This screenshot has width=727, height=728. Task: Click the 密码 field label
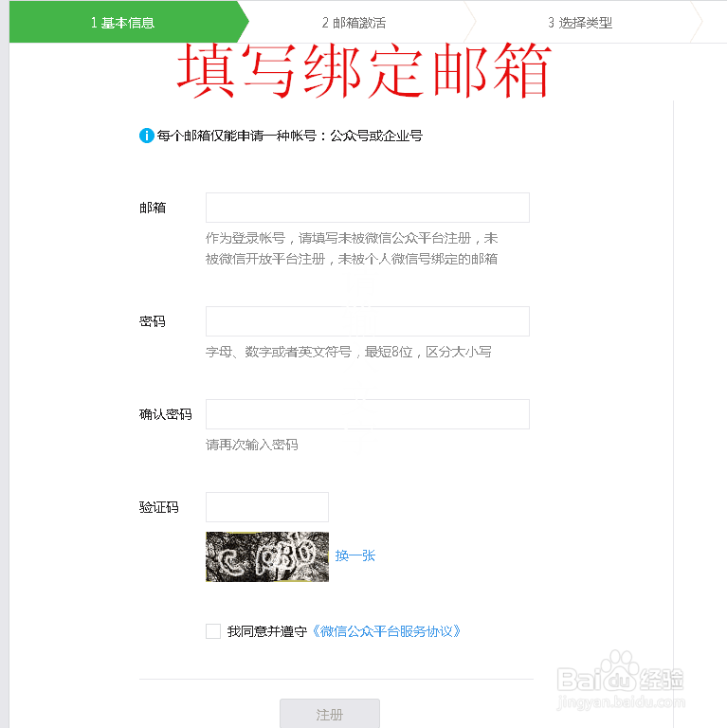(153, 321)
